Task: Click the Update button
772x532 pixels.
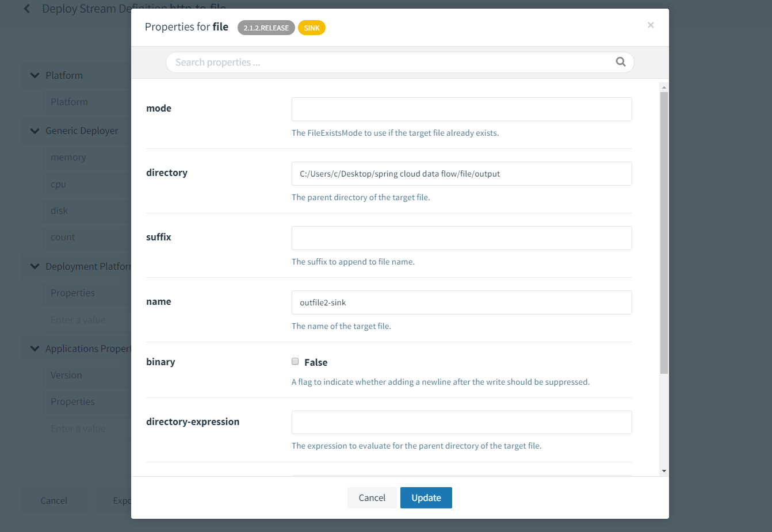Action: coord(426,497)
